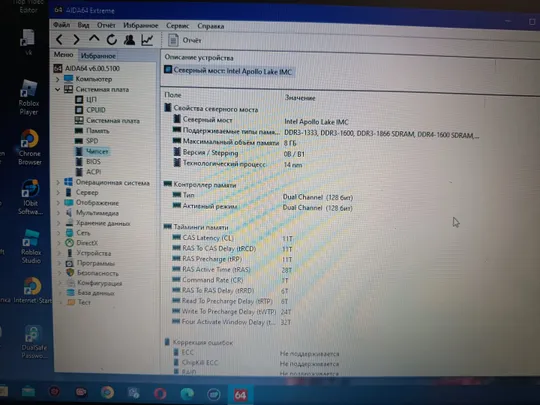Viewport: 540px width, 405px height.
Task: Open the Отчёт menu in menu bar
Action: (x=106, y=25)
